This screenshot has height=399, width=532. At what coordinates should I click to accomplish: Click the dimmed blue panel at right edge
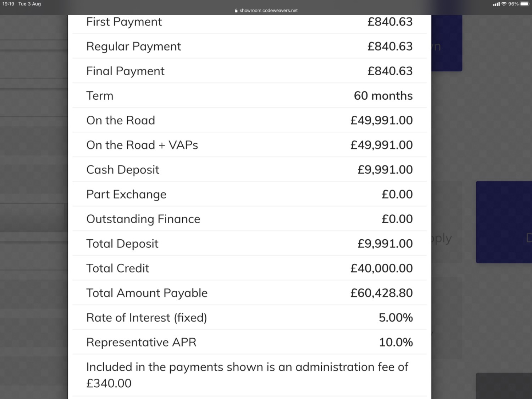pyautogui.click(x=504, y=222)
